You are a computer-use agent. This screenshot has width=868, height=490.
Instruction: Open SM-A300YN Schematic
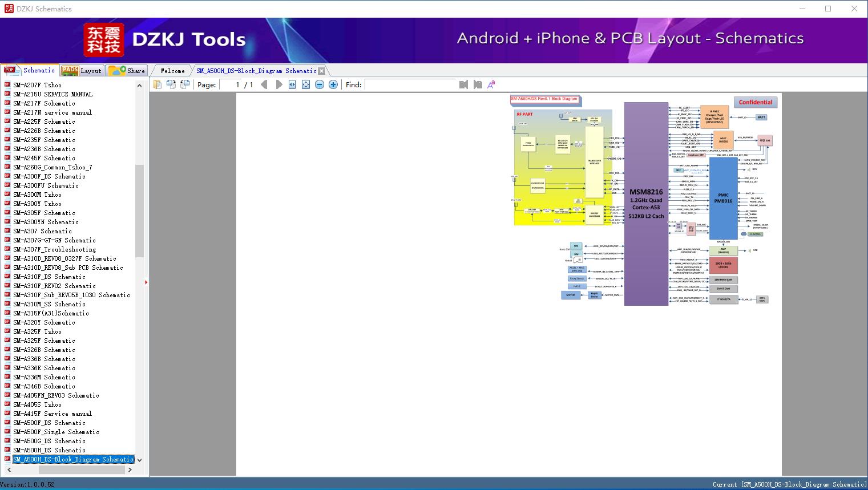point(46,222)
